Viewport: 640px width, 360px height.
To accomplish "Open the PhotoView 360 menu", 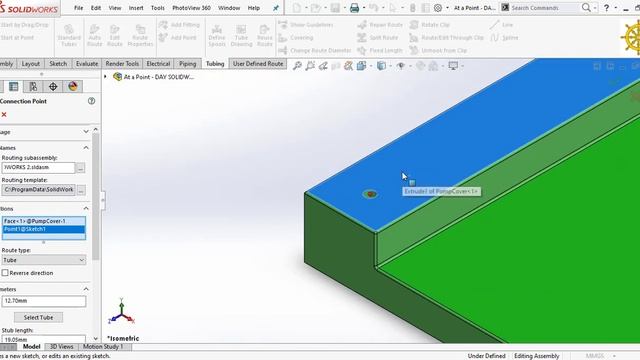I will click(x=191, y=8).
